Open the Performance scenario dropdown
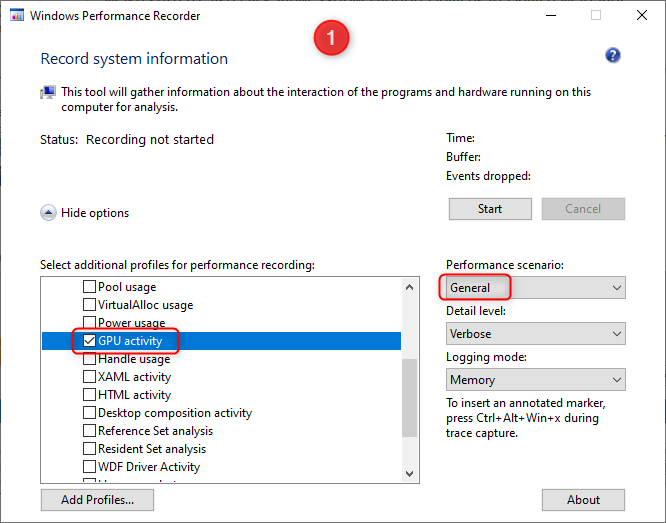The height and width of the screenshot is (523, 666). (x=535, y=288)
